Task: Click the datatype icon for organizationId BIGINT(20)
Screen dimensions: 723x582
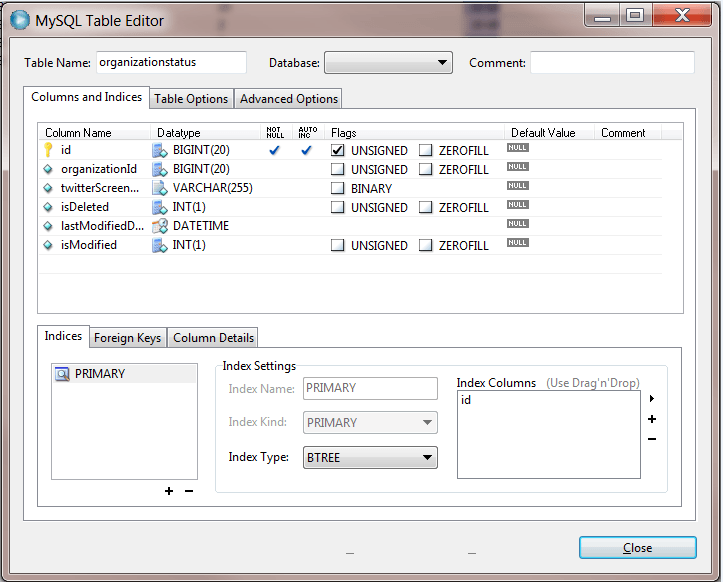Action: (x=160, y=169)
